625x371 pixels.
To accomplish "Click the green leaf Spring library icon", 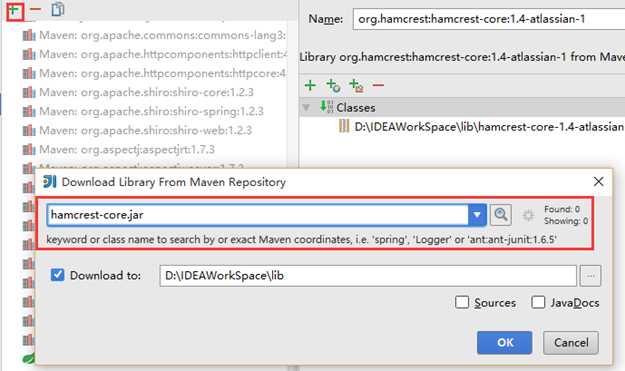I will pos(29,359).
